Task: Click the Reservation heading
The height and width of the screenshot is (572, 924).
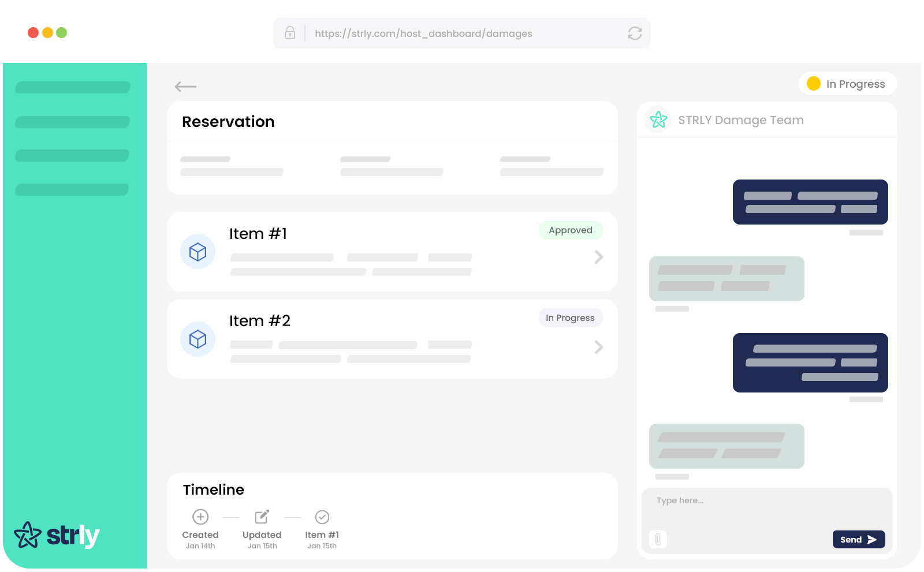Action: (x=228, y=122)
